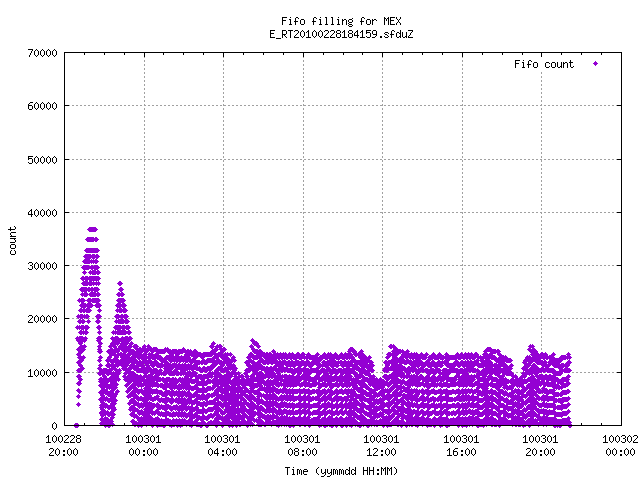Click the y-axis tick value 60000

click(x=42, y=107)
